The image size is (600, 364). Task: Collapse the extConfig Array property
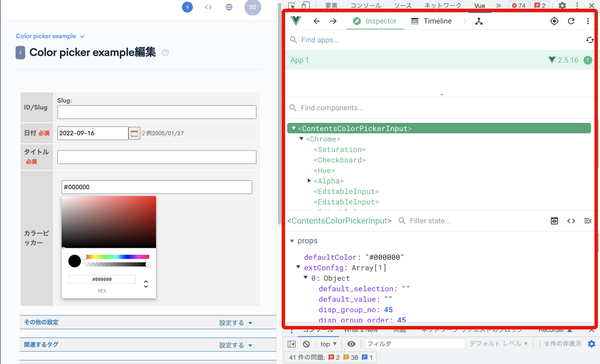tap(298, 267)
